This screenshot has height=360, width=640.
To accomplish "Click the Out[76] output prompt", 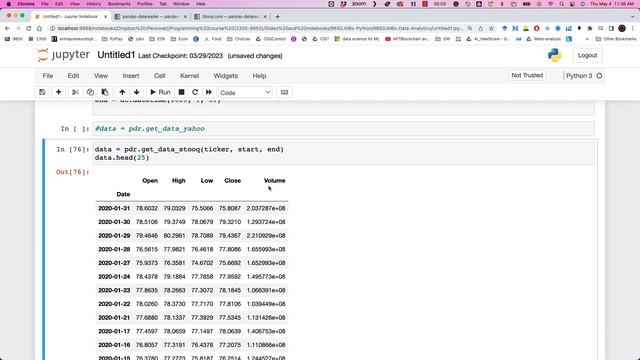I will coord(72,172).
